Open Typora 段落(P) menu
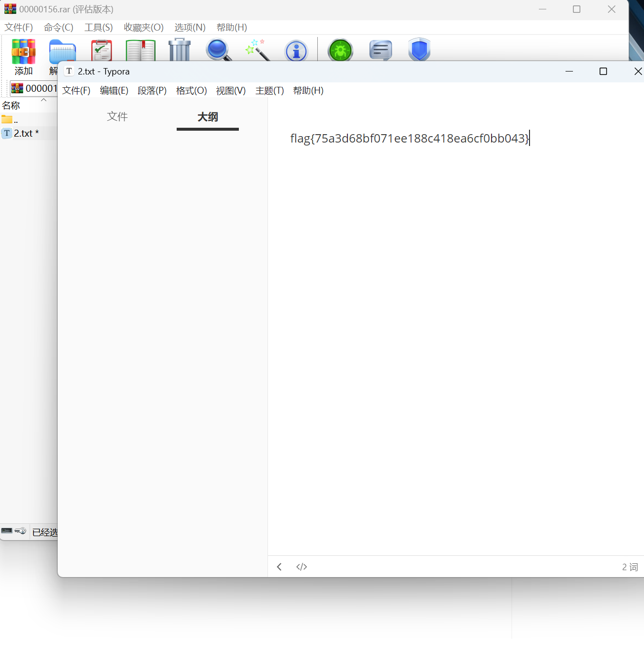This screenshot has height=654, width=644. click(x=152, y=91)
